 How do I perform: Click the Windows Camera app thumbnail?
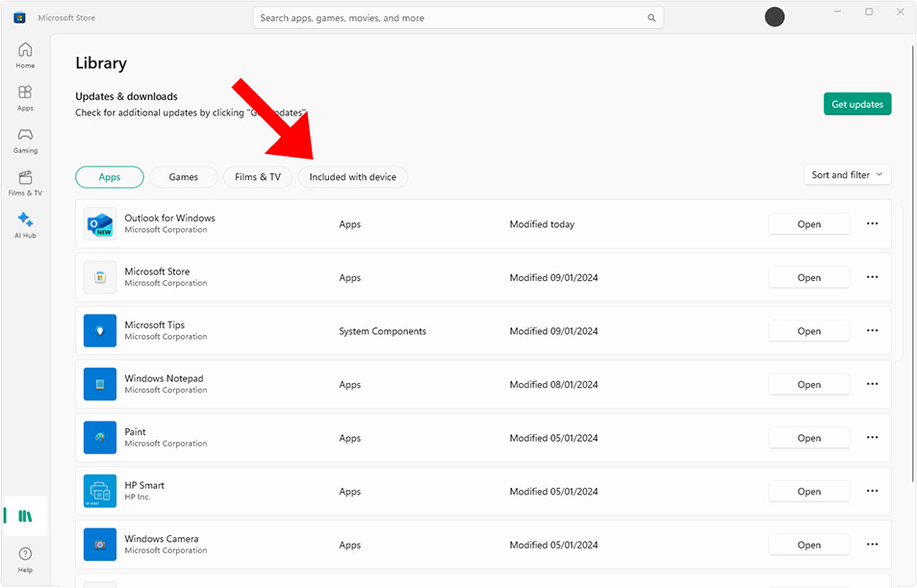coord(100,545)
